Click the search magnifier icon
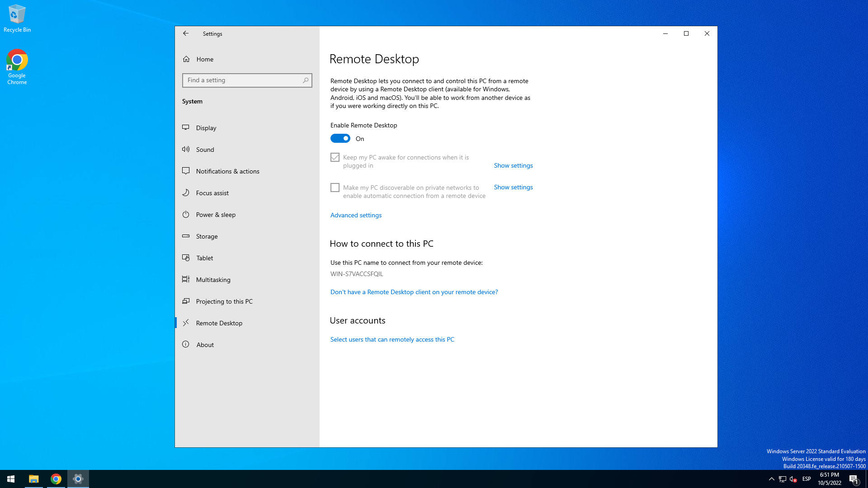This screenshot has height=488, width=868. (x=306, y=80)
